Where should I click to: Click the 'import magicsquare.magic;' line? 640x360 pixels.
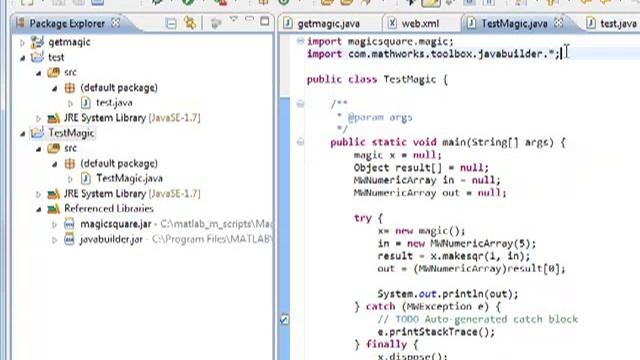[x=380, y=42]
